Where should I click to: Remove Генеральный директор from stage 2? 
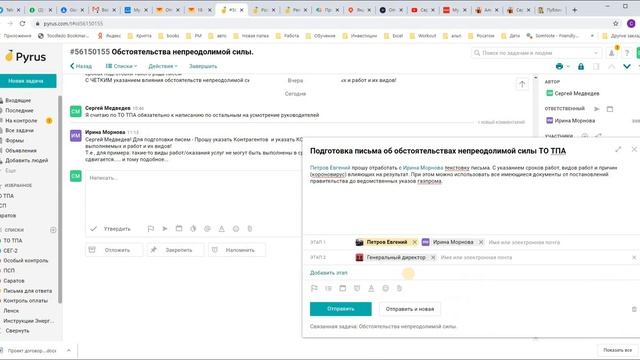(x=433, y=257)
